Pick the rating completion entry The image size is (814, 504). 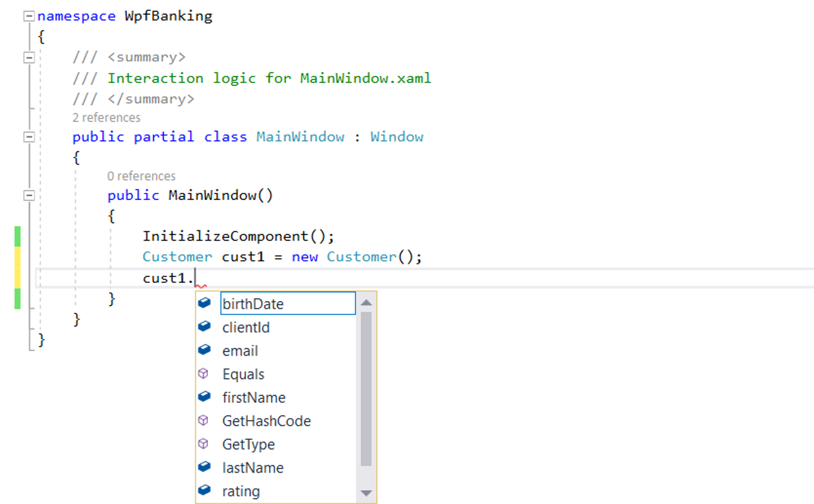coord(241,491)
